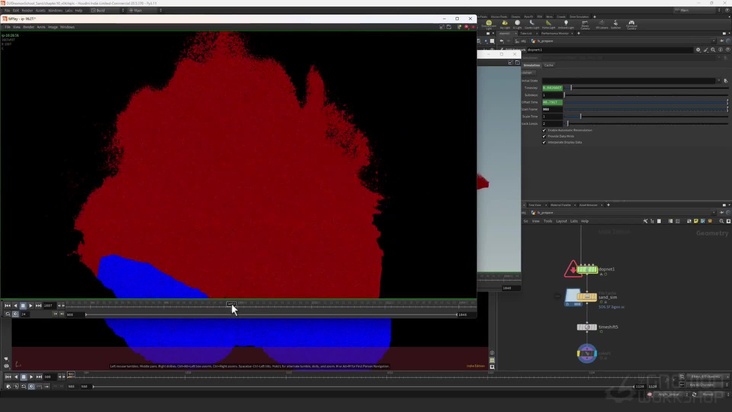Click the Layout menu in the network editor
Image resolution: width=732 pixels, height=412 pixels.
coord(561,221)
